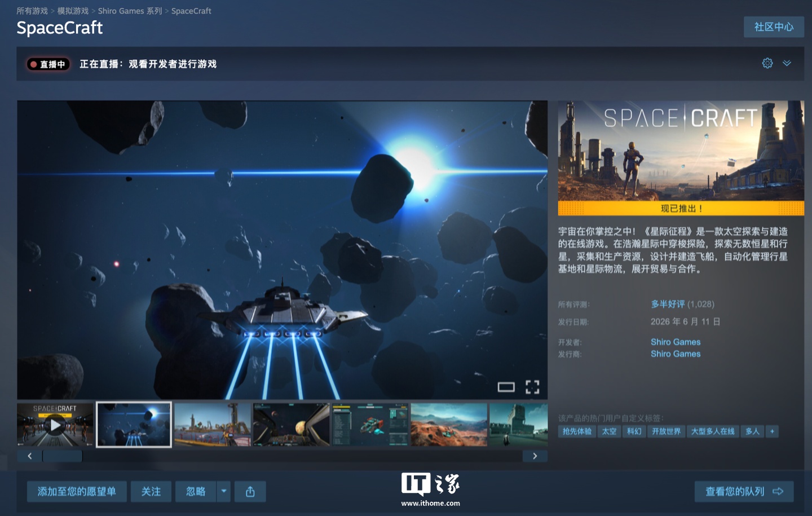Open the dropdown arrow next to 忽略

pyautogui.click(x=224, y=492)
